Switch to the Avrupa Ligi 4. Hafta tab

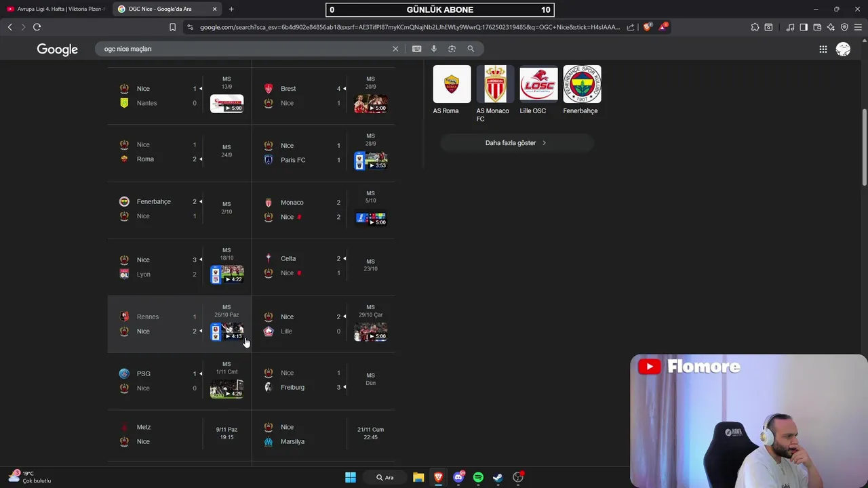[x=56, y=9]
